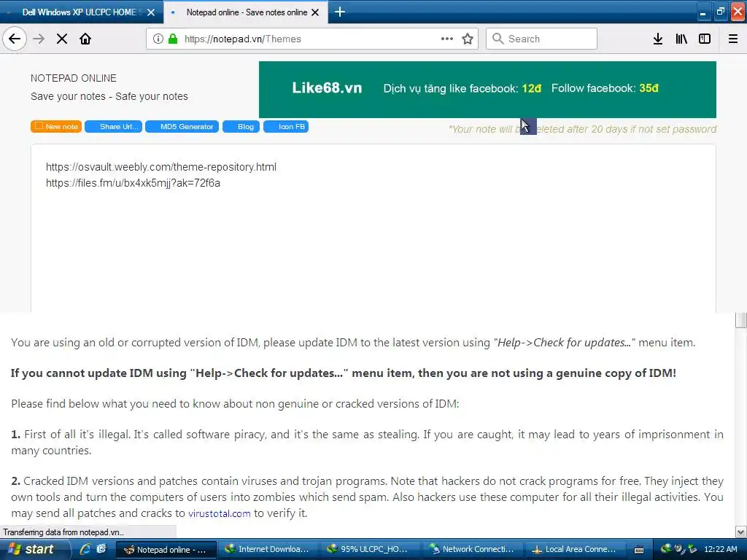Switch to Internet Download Manager taskbar button
The image size is (747, 560).
(267, 550)
